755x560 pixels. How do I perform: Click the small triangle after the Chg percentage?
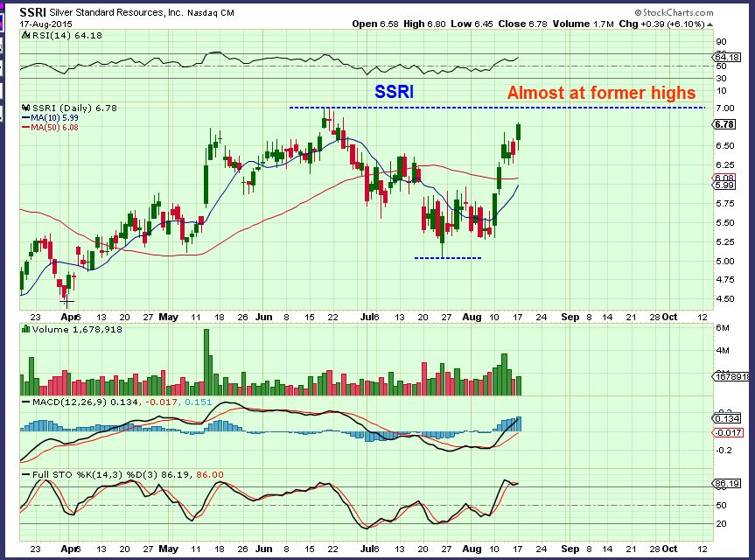pyautogui.click(x=710, y=24)
